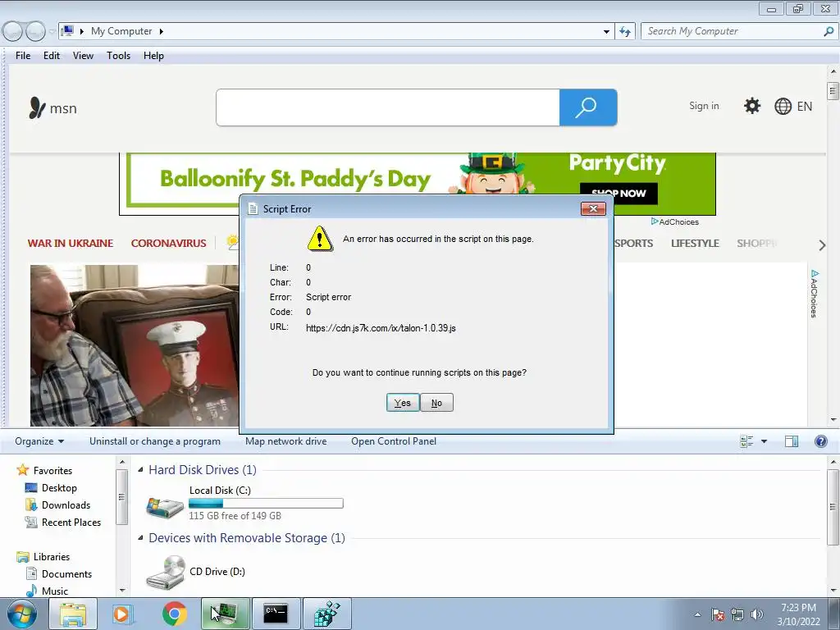Click the MSN search input field
Screen dimensions: 840x630
click(388, 107)
